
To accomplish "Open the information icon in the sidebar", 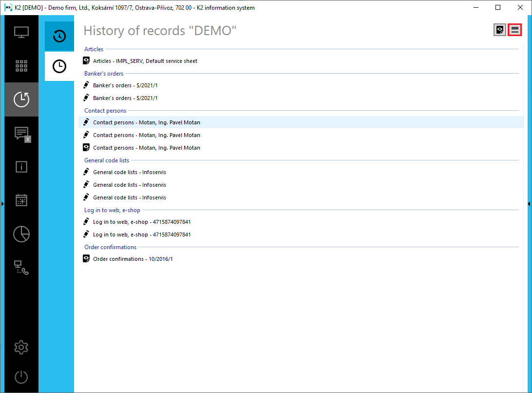I will click(x=21, y=167).
